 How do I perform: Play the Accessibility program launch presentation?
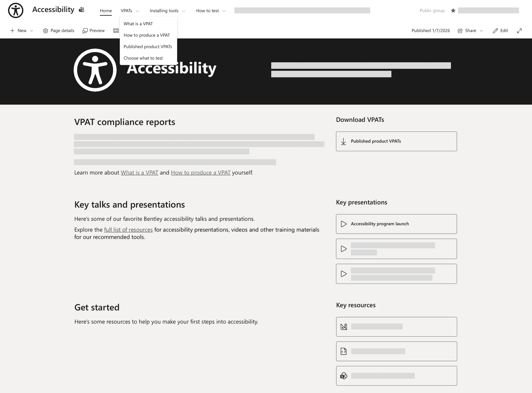[396, 224]
